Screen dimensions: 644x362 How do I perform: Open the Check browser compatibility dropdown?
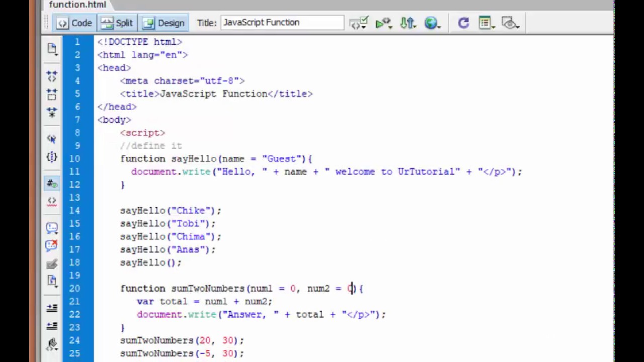click(359, 23)
